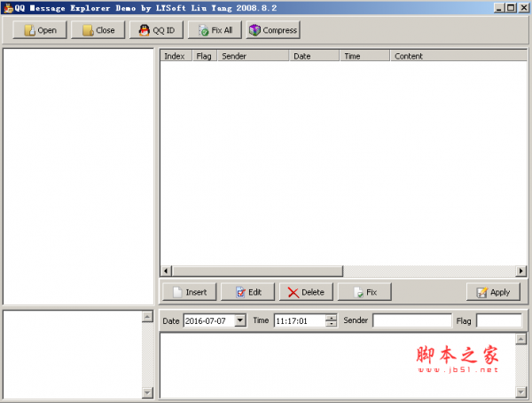Click the Apply button
This screenshot has height=403, width=532.
click(493, 292)
